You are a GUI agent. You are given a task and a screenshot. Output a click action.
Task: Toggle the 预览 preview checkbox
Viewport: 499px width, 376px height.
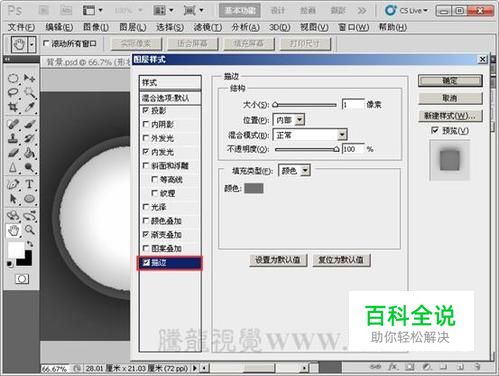(x=435, y=131)
